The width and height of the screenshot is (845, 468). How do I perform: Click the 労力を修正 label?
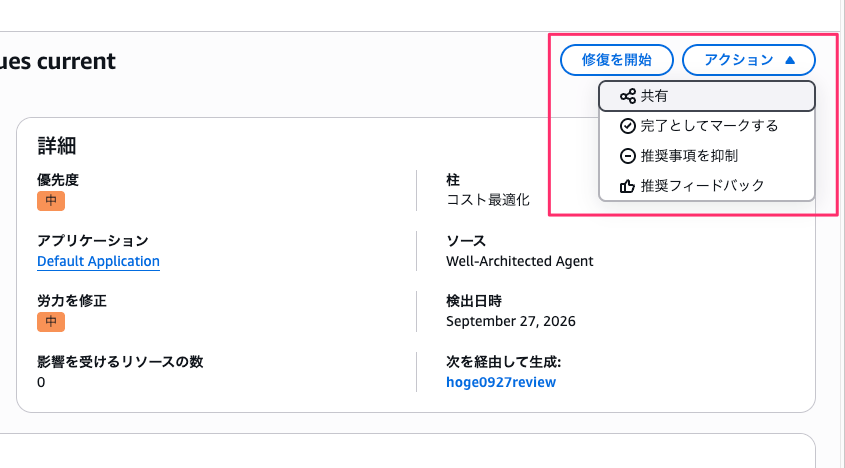coord(72,301)
